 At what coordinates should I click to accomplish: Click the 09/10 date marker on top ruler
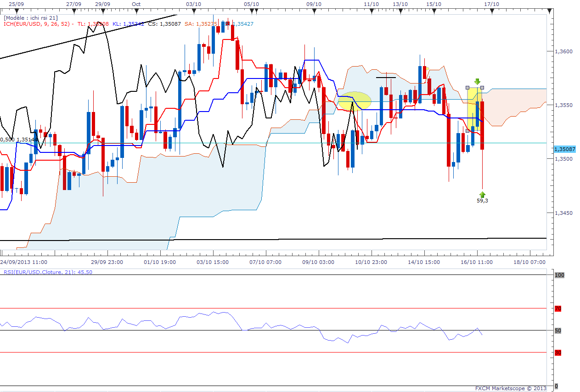[313, 4]
